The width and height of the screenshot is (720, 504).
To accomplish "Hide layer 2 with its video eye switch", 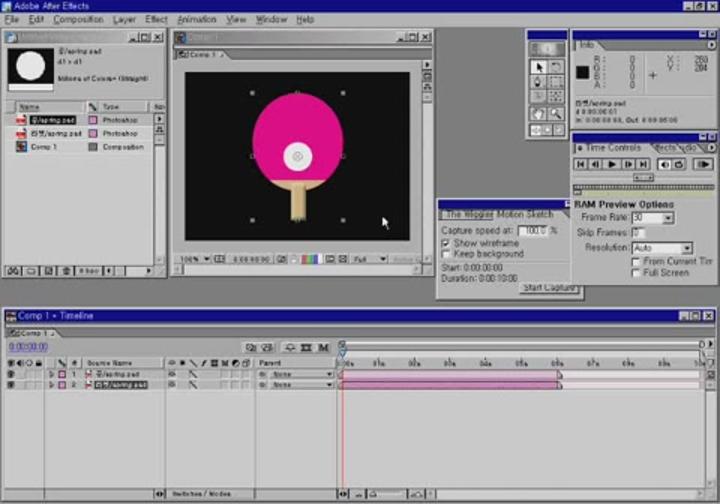I will click(11, 385).
